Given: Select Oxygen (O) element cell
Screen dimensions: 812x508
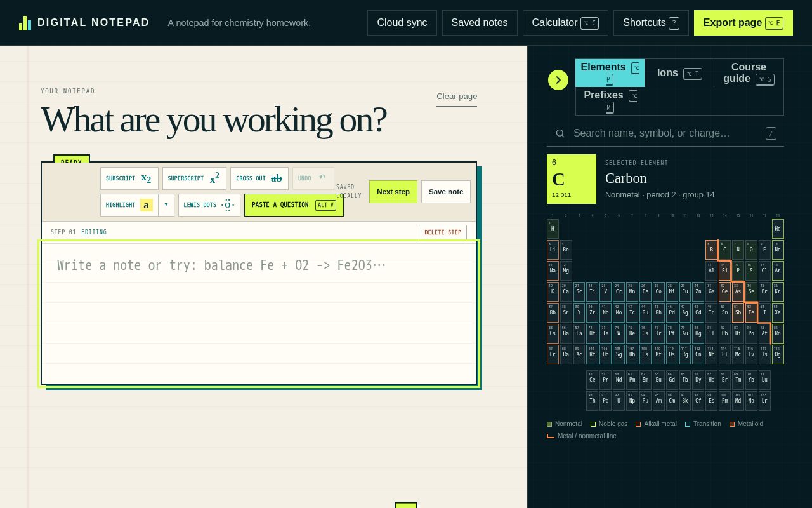Looking at the screenshot, I should pos(751,250).
